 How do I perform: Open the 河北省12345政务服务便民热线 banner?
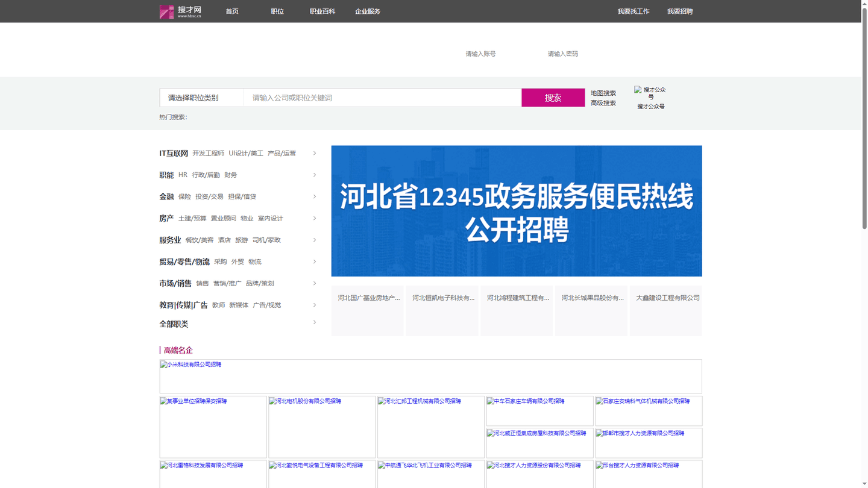(517, 211)
